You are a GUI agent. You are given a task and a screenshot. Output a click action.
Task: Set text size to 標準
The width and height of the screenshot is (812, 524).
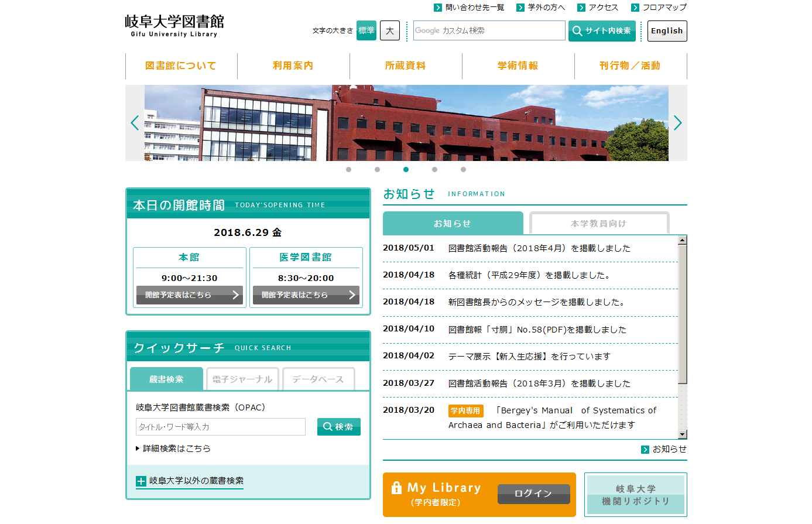pos(366,30)
